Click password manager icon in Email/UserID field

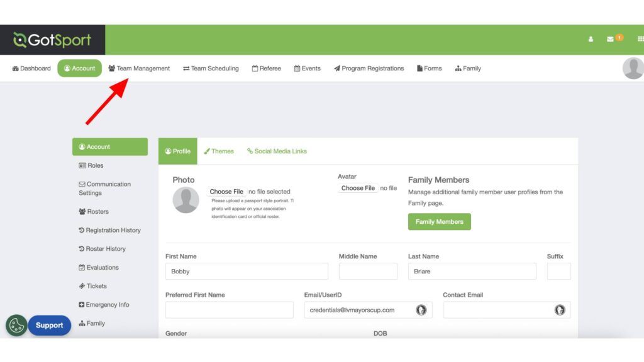coord(421,310)
